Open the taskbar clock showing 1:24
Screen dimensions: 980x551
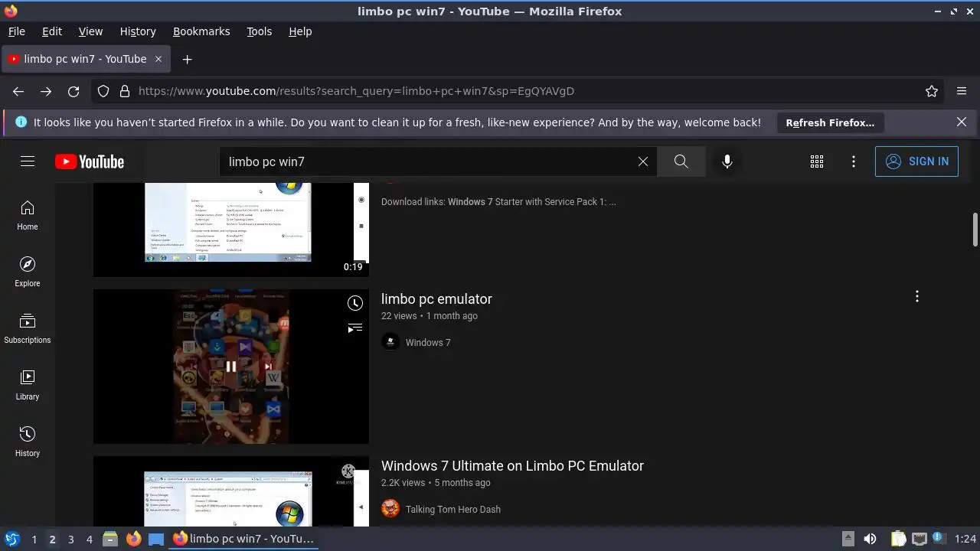pos(965,539)
